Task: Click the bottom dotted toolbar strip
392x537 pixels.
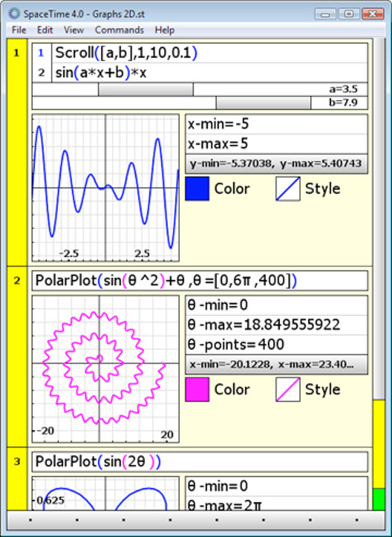Action: point(196,520)
